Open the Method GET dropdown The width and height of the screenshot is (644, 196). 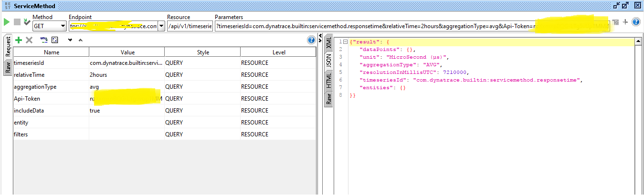(x=63, y=26)
